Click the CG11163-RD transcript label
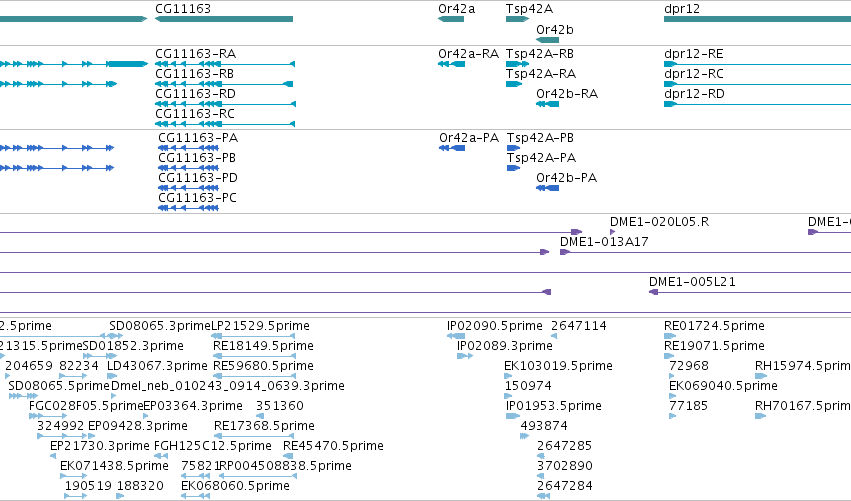 click(x=195, y=94)
